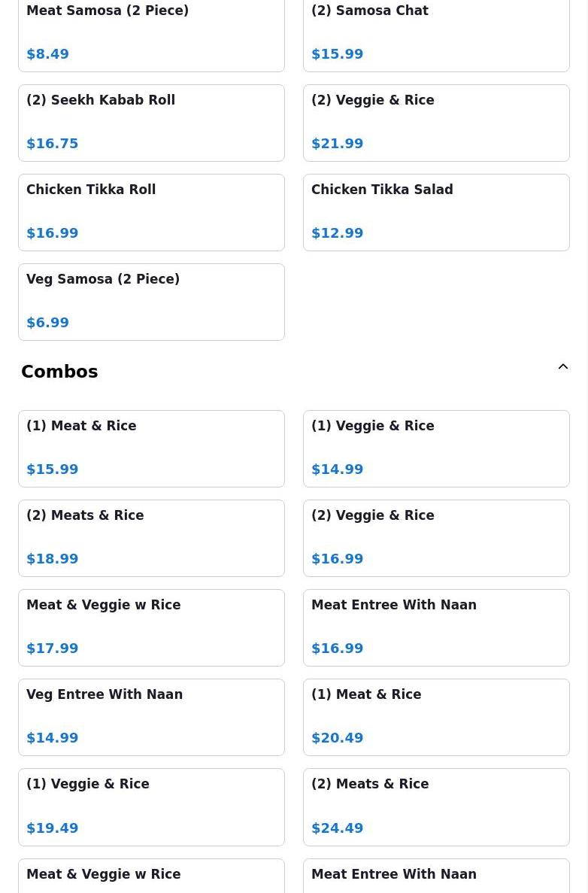This screenshot has width=588, height=893.
Task: Open (2) Meats & Rice priced $18.99
Action: coord(151,538)
